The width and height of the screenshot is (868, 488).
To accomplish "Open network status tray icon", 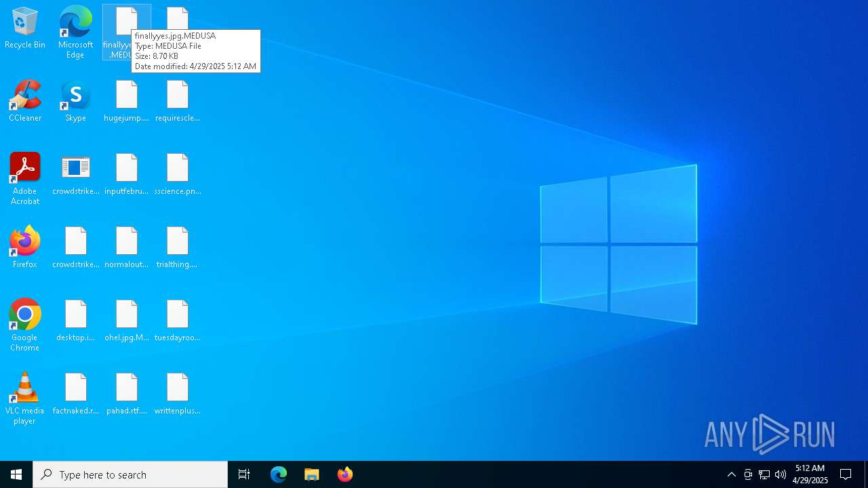I will point(764,474).
